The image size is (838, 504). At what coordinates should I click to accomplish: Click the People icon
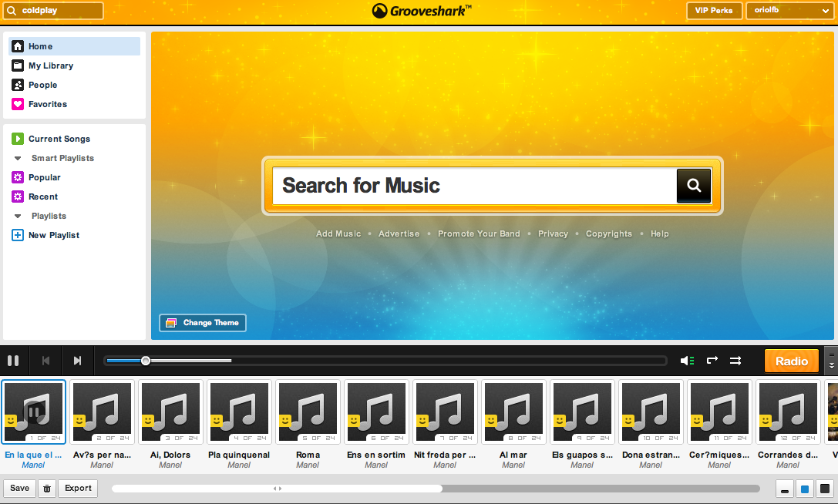click(18, 85)
